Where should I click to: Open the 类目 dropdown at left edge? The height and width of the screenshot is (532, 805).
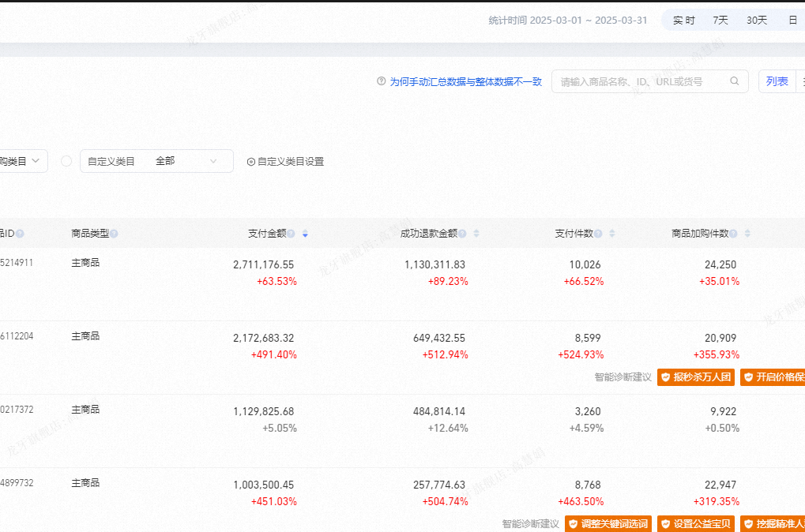pyautogui.click(x=22, y=161)
